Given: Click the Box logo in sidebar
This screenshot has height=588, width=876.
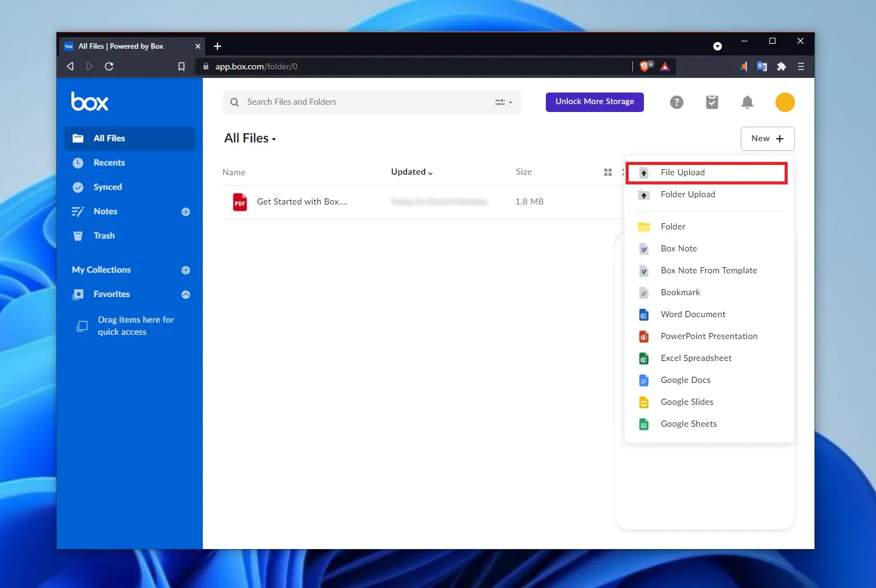Looking at the screenshot, I should (90, 101).
